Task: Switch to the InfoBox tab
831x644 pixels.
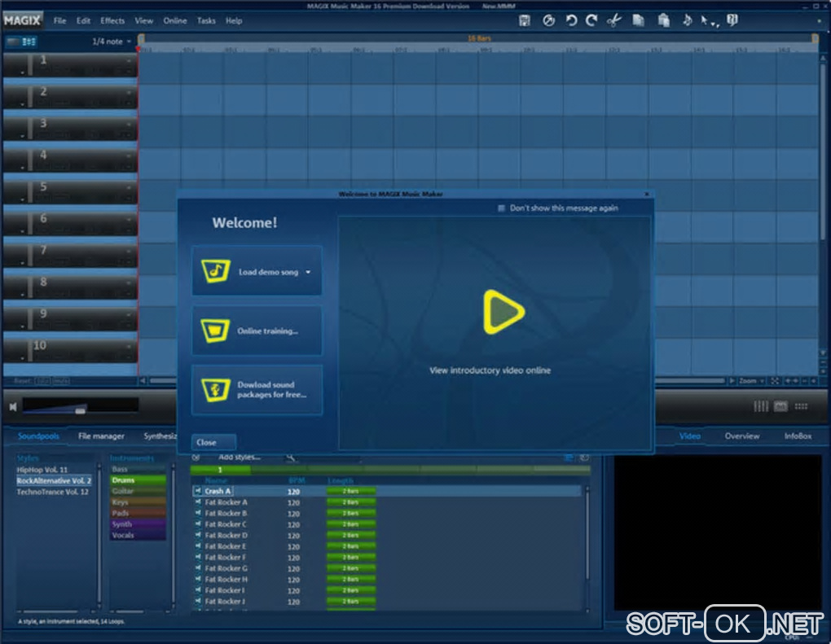Action: coord(798,436)
